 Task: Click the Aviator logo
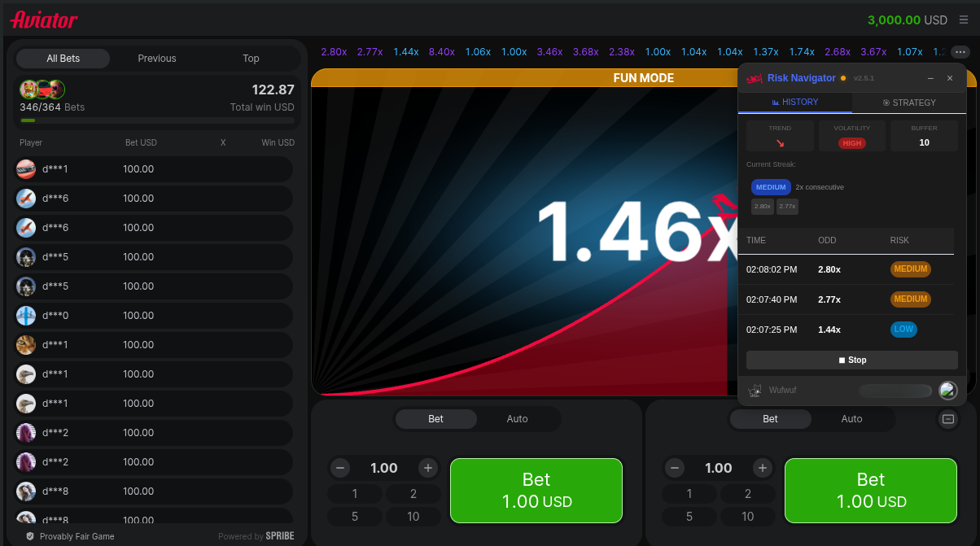click(44, 20)
